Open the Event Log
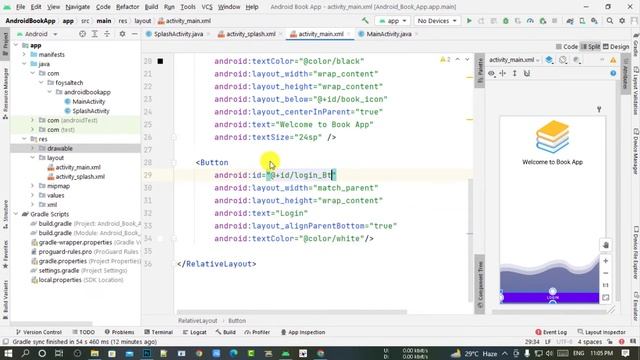 [x=551, y=332]
